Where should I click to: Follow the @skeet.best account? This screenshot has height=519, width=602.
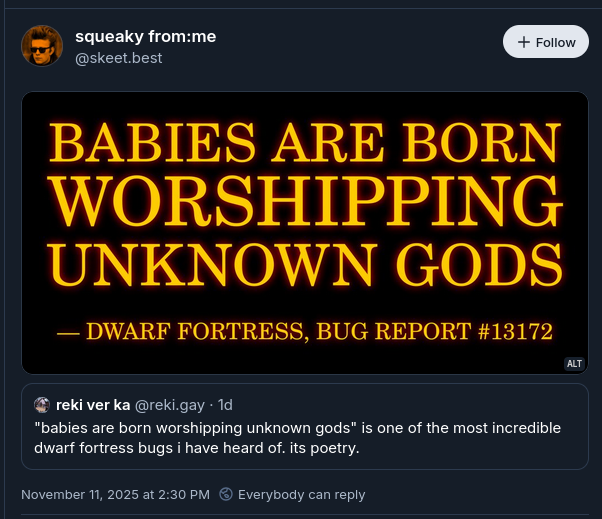(x=545, y=42)
